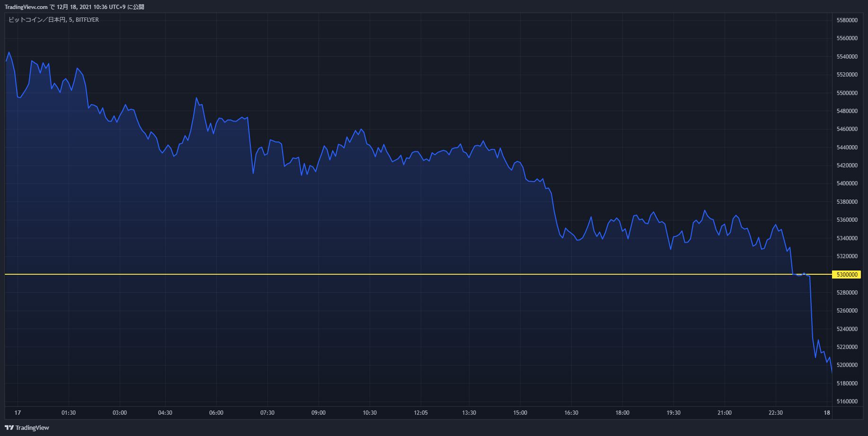Click the 15:00 time axis label

[x=520, y=413]
